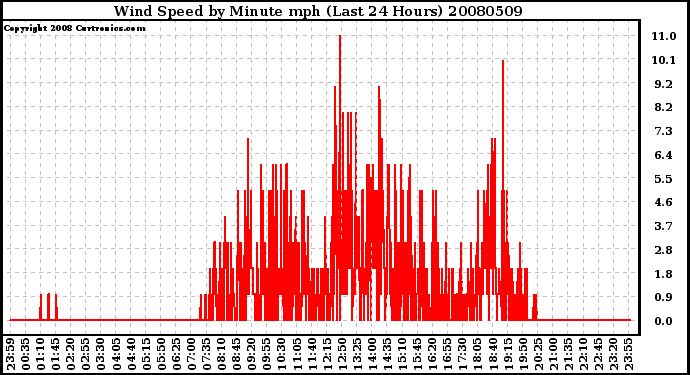Viewport: 690px width, 375px height.
Task: Click the 17:30 time label
Action: click(462, 354)
